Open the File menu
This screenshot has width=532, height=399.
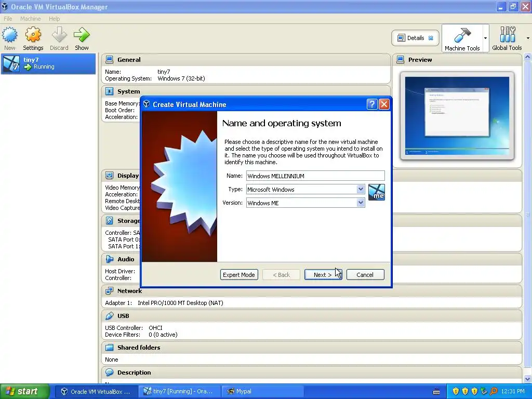pos(8,19)
